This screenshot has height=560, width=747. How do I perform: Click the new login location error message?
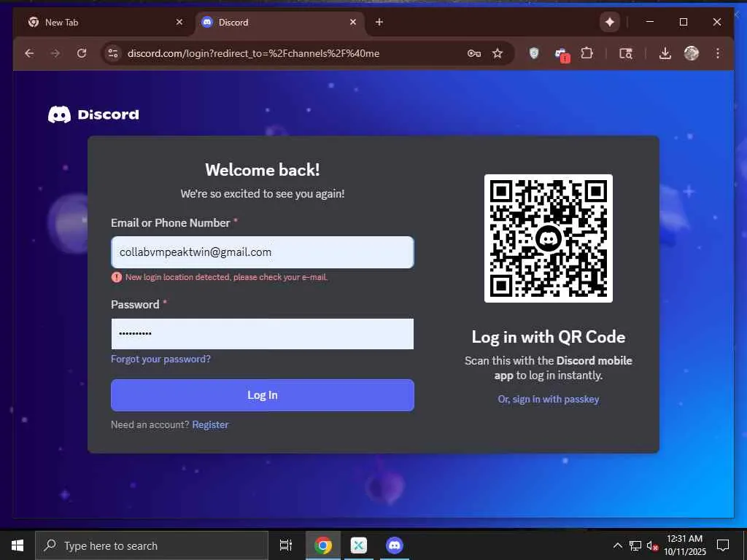tap(226, 277)
